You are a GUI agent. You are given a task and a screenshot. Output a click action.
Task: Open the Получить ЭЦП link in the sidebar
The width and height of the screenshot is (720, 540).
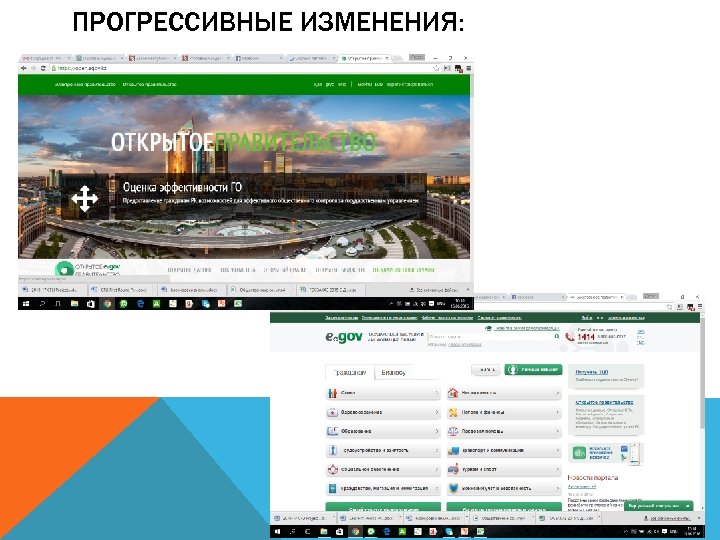click(591, 372)
